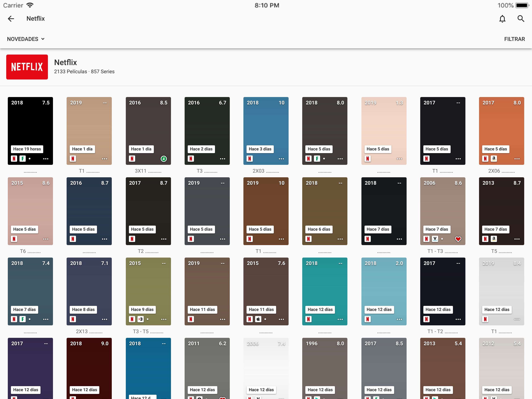Screen dimensions: 532x399
Task: Open three-dot menu on 2018 2.0 card
Action: click(399, 319)
